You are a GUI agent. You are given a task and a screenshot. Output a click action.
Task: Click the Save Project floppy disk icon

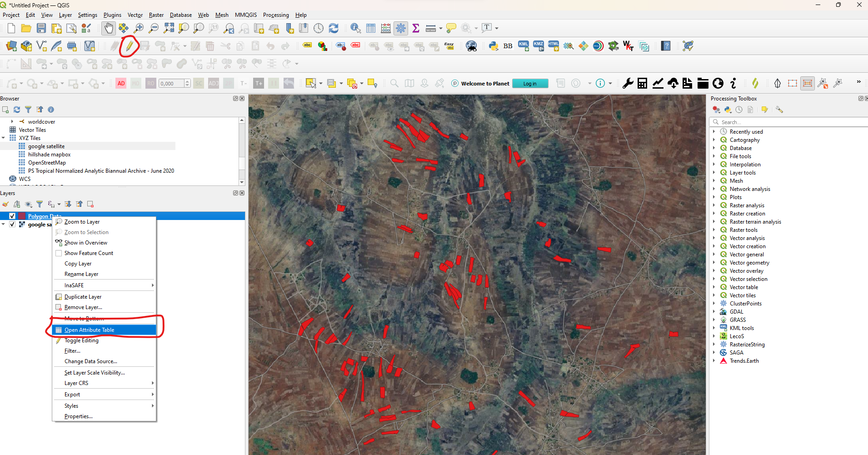pos(41,28)
